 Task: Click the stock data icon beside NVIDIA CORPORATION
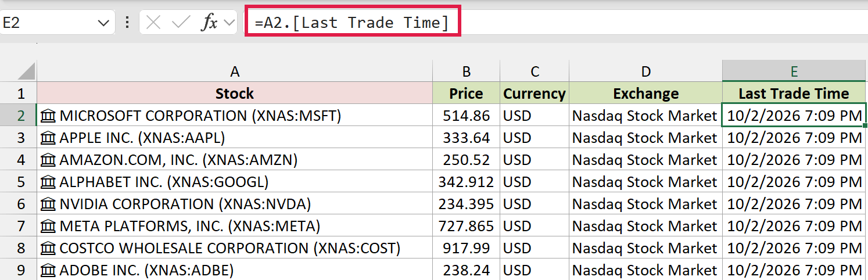[49, 204]
